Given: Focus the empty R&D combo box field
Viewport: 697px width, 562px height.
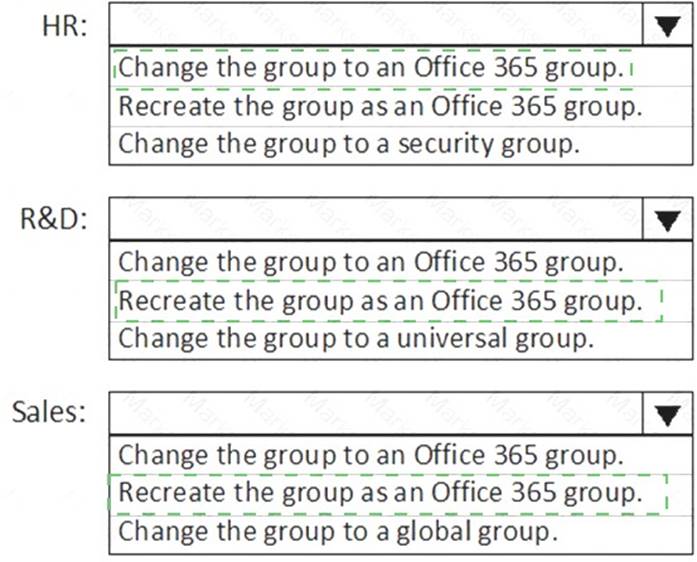Looking at the screenshot, I should [375, 220].
